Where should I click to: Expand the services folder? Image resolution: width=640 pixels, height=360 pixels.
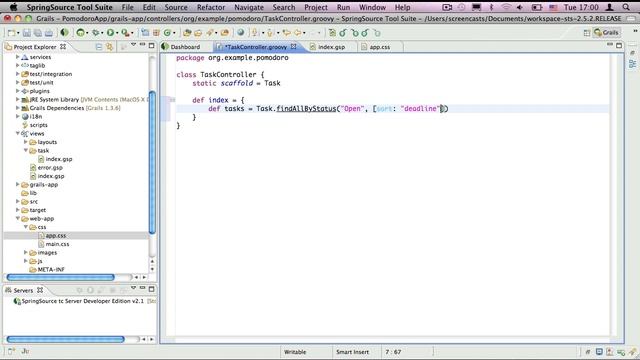click(x=18, y=57)
